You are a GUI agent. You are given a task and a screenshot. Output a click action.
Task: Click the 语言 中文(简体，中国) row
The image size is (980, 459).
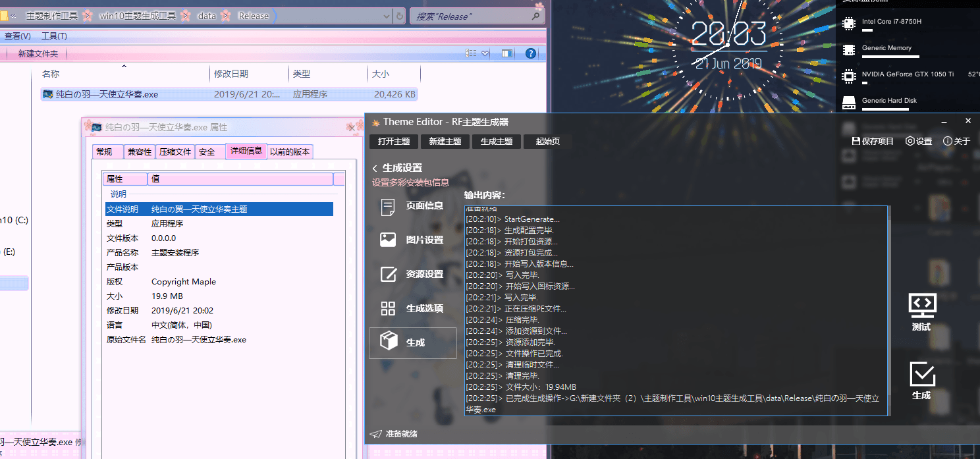tap(219, 325)
